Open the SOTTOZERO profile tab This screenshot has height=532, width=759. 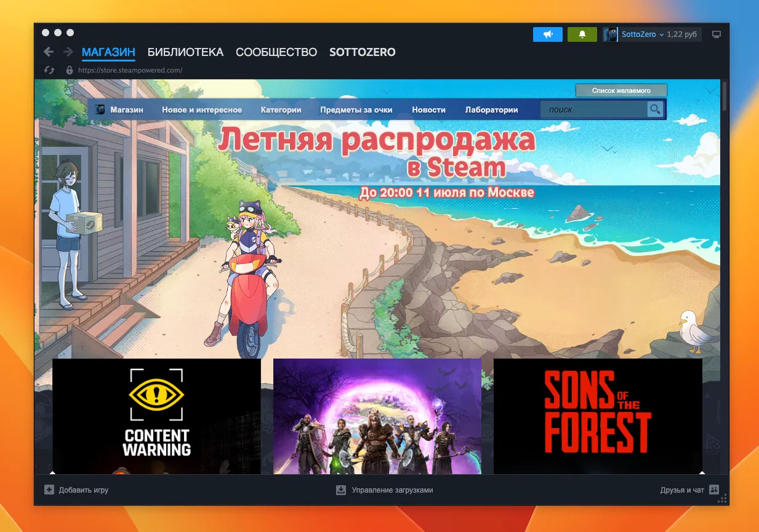363,52
